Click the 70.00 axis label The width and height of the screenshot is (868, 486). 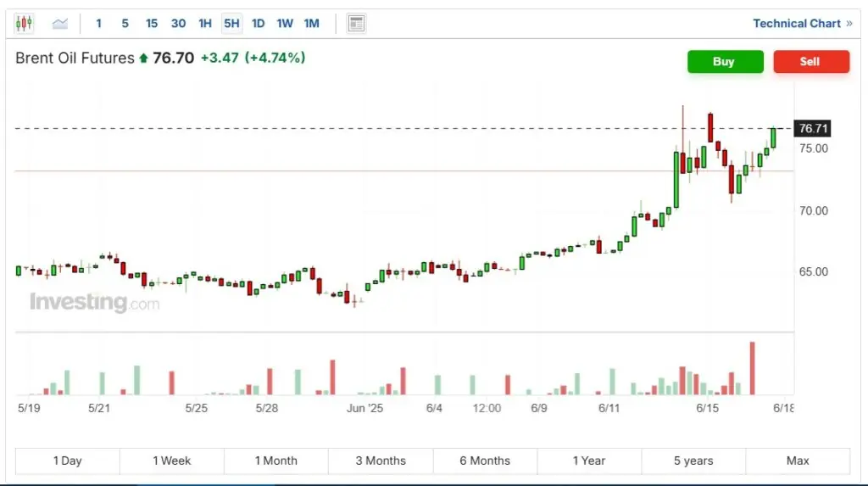coord(814,210)
